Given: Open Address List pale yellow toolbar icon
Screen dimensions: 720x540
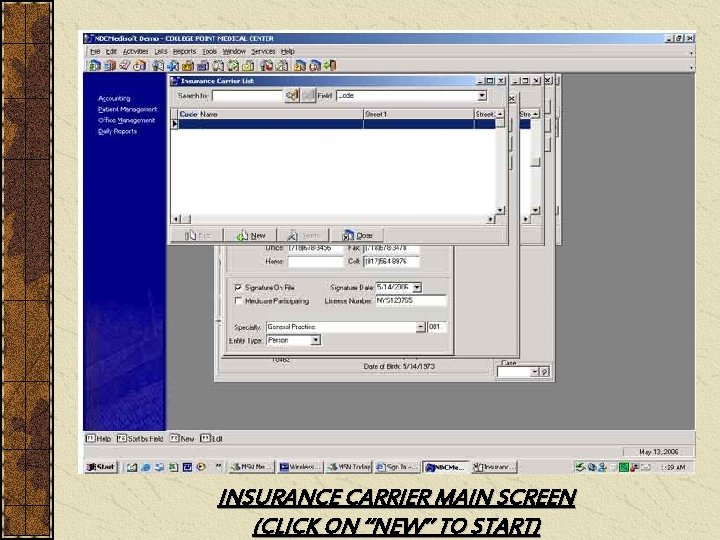Looking at the screenshot, I should (x=248, y=66).
